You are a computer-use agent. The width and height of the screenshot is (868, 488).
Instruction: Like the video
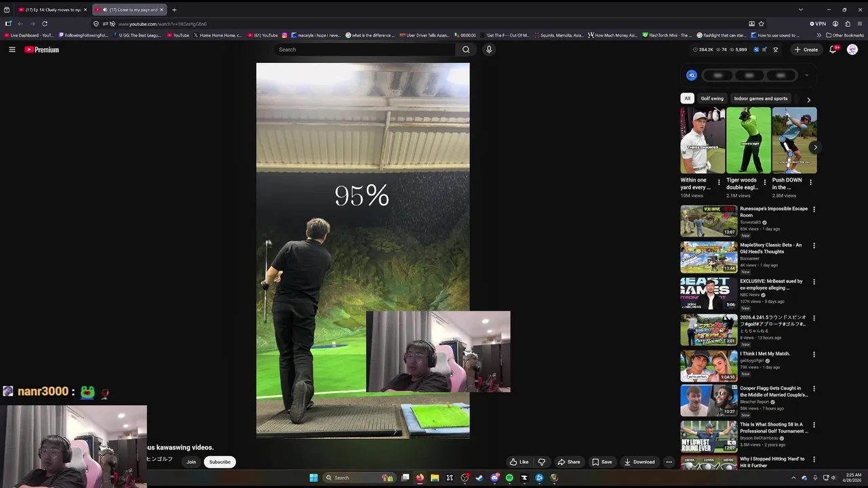coord(519,462)
